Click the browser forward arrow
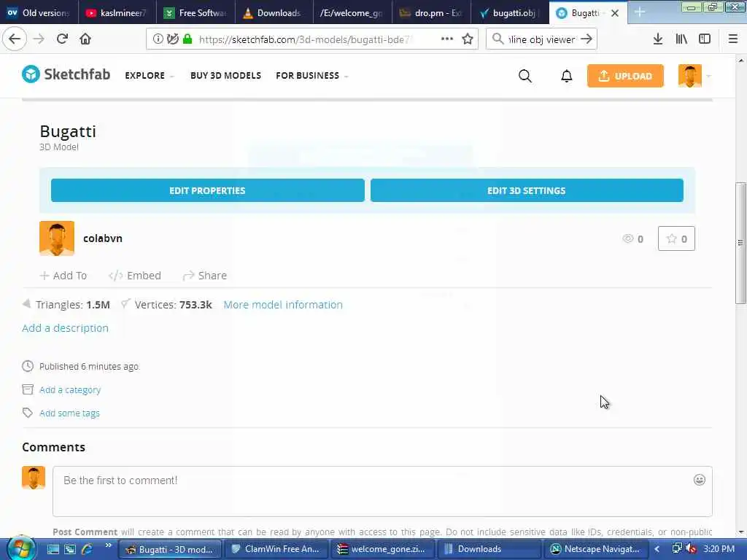747x560 pixels. tap(39, 39)
